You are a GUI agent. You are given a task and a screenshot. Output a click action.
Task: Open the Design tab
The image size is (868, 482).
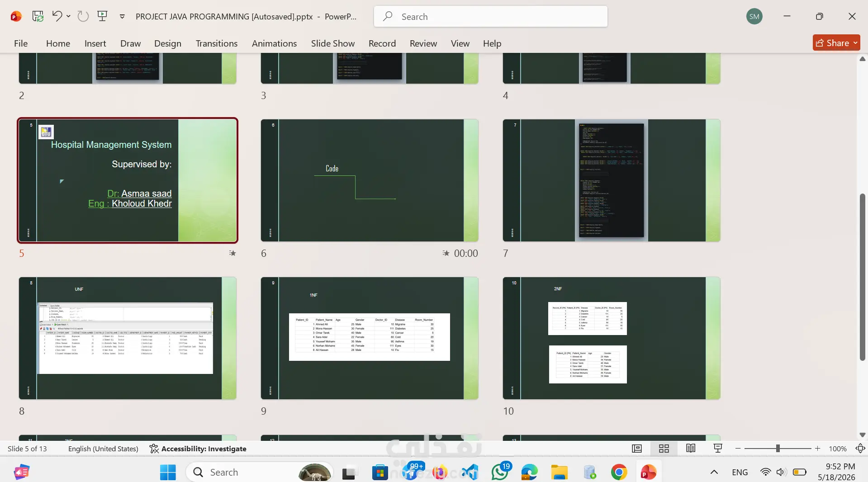pyautogui.click(x=167, y=43)
